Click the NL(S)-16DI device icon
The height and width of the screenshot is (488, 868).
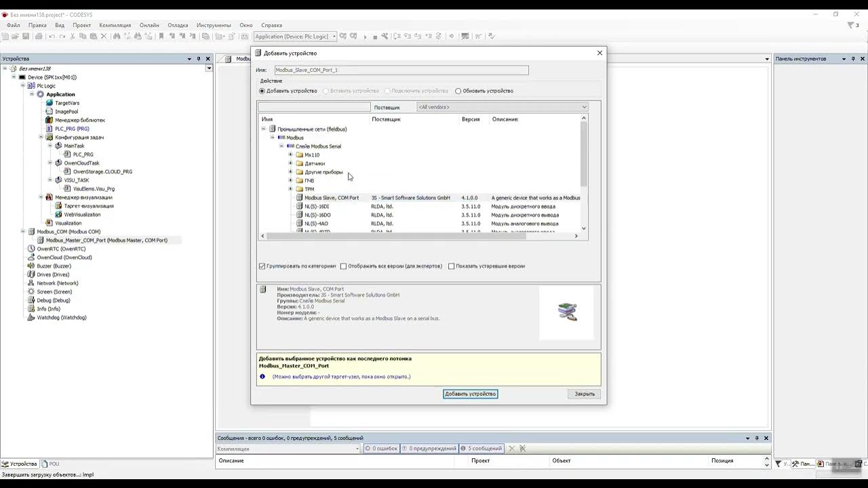(300, 206)
